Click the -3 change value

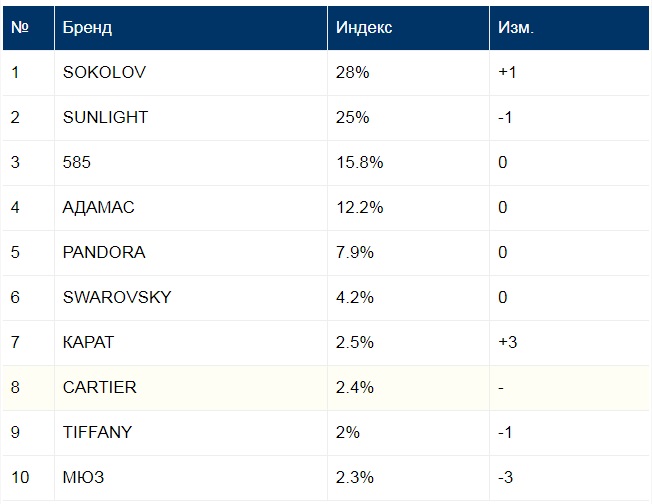[505, 477]
